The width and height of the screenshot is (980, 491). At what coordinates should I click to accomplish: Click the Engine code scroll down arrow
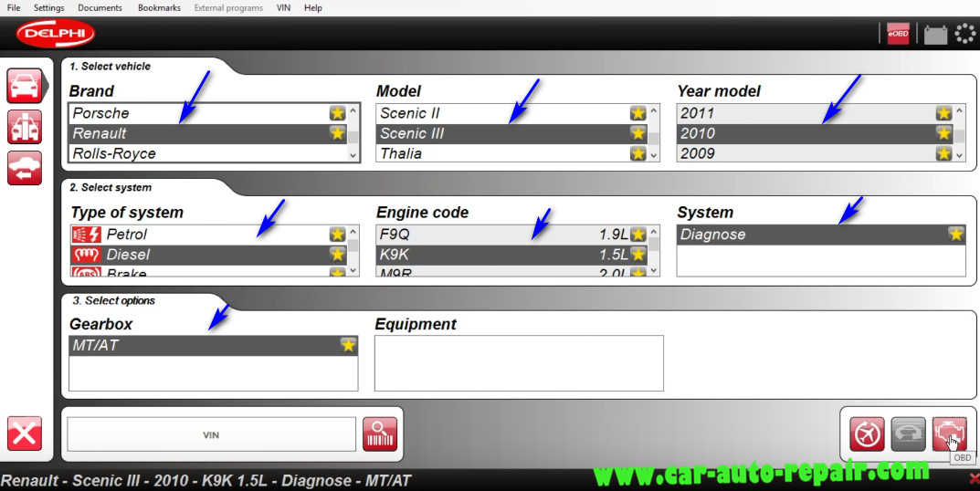pos(654,271)
